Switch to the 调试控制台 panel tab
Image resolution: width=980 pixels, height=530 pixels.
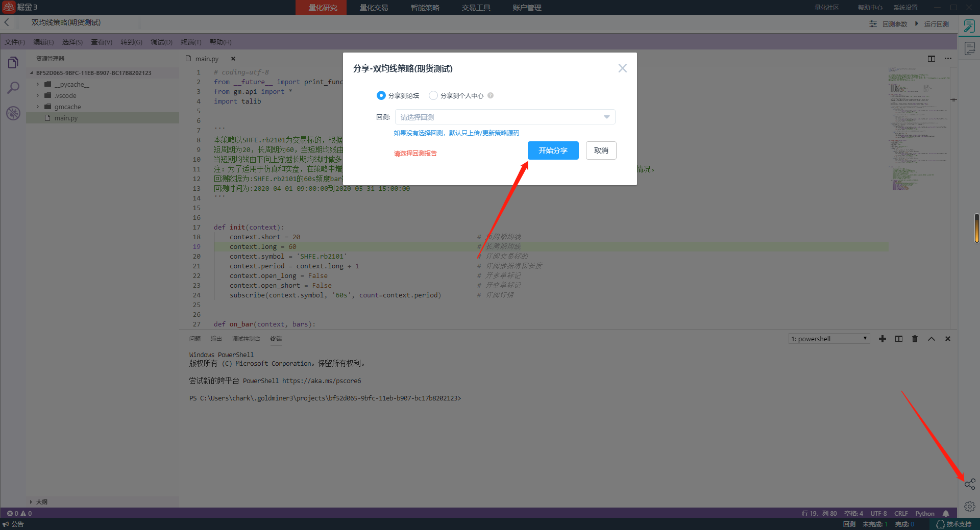pyautogui.click(x=246, y=339)
